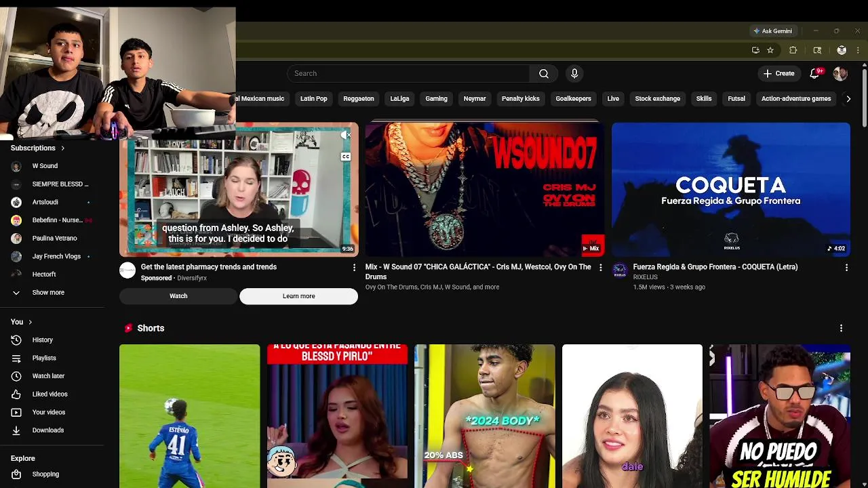Start voice search with microphone icon
The width and height of the screenshot is (868, 488).
[574, 73]
